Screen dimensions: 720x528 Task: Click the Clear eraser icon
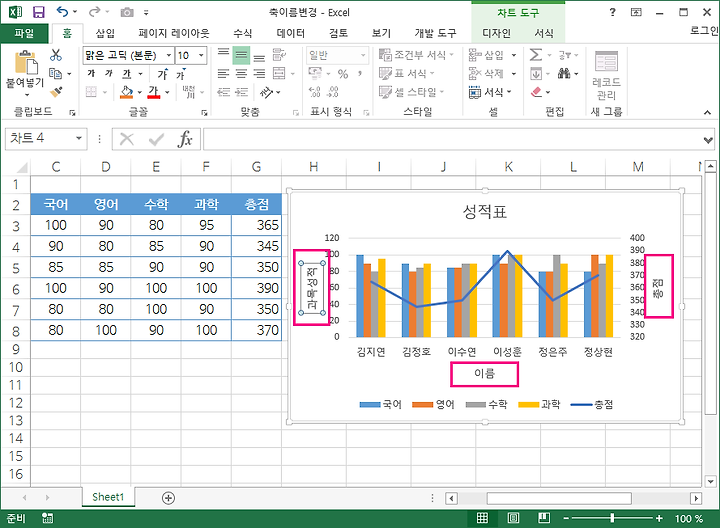(x=536, y=92)
